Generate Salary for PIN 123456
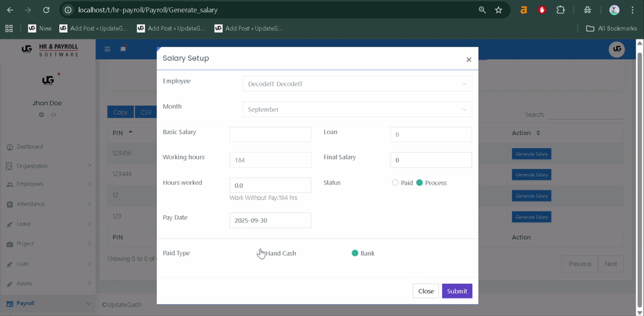 [531, 153]
